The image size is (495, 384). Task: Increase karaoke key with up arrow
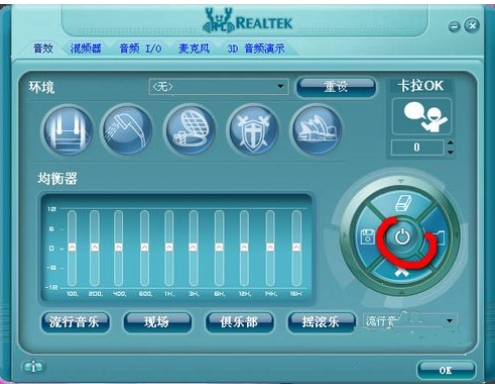[450, 143]
